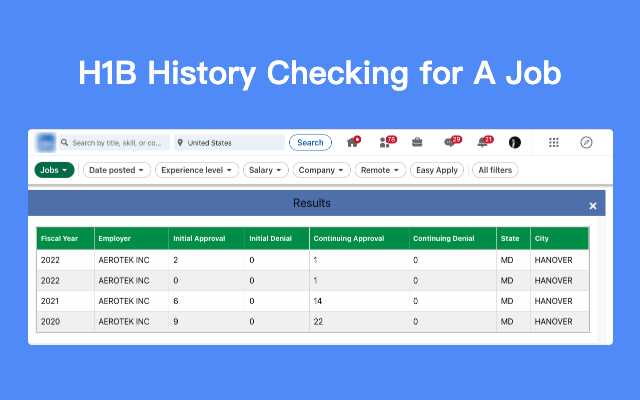
Task: Click the Continuing Denial column header
Action: click(x=453, y=238)
